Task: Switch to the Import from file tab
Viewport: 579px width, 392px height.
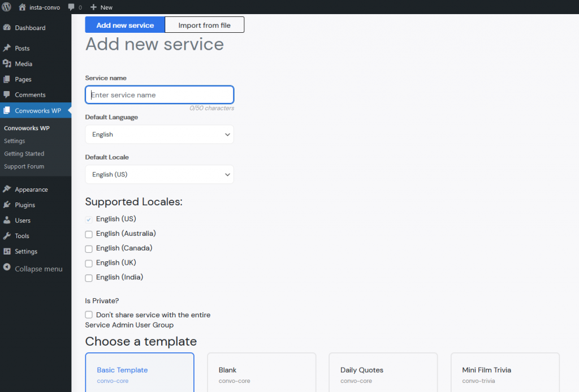Action: pos(205,25)
